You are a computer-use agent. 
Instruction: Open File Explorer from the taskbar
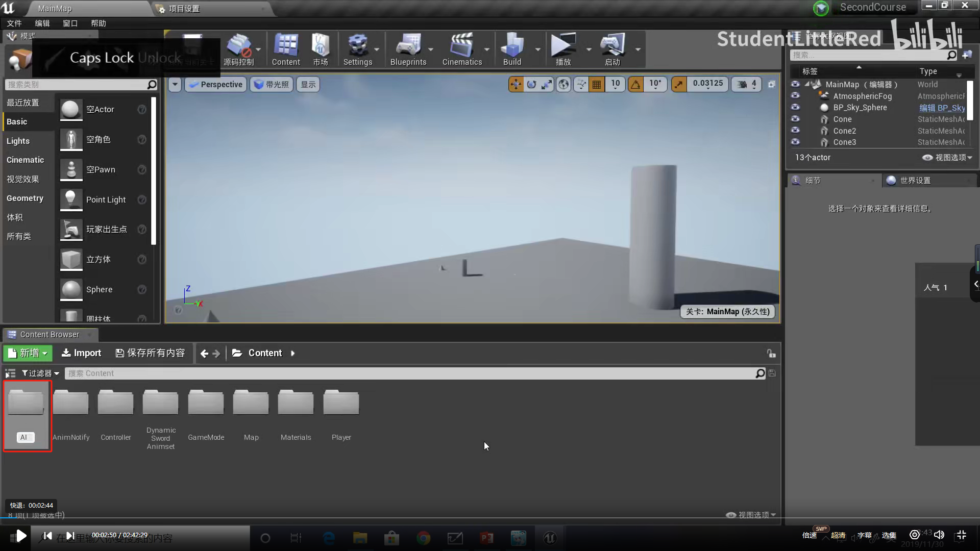point(360,538)
